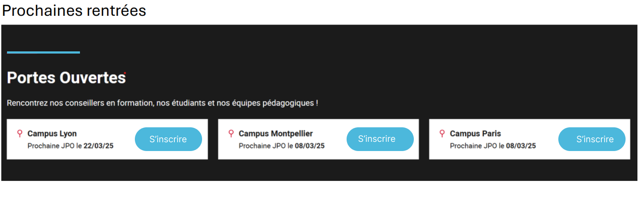This screenshot has width=644, height=216.
Task: Select the 22/03/25 date in the Lyon card
Action: pyautogui.click(x=98, y=146)
